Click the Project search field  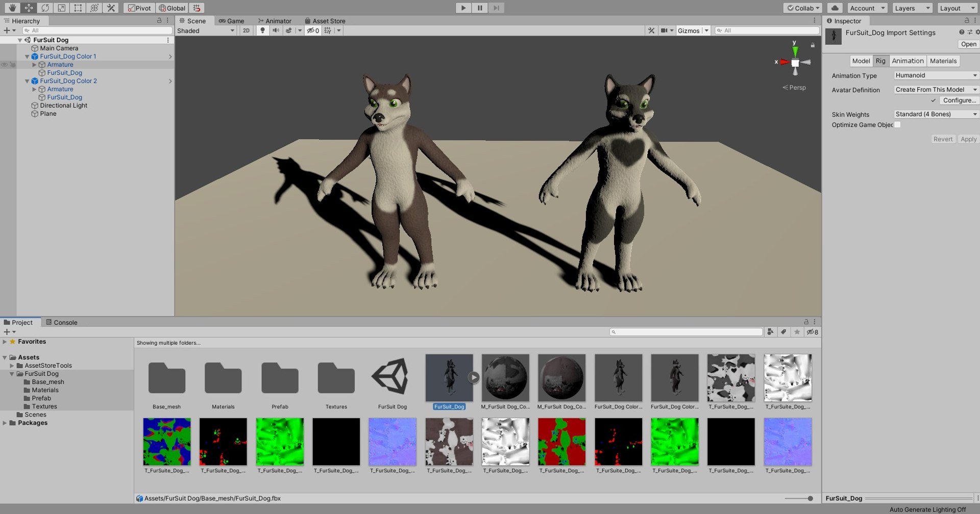click(686, 332)
